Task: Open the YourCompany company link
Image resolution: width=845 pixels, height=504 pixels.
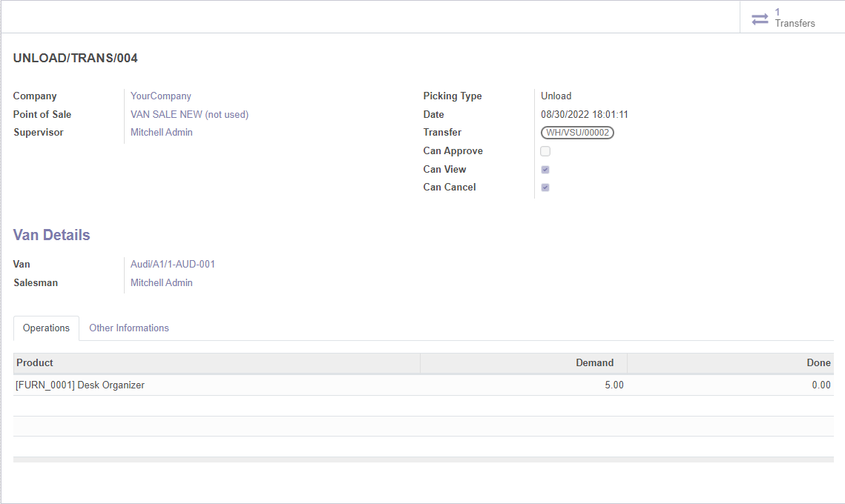Action: (161, 96)
